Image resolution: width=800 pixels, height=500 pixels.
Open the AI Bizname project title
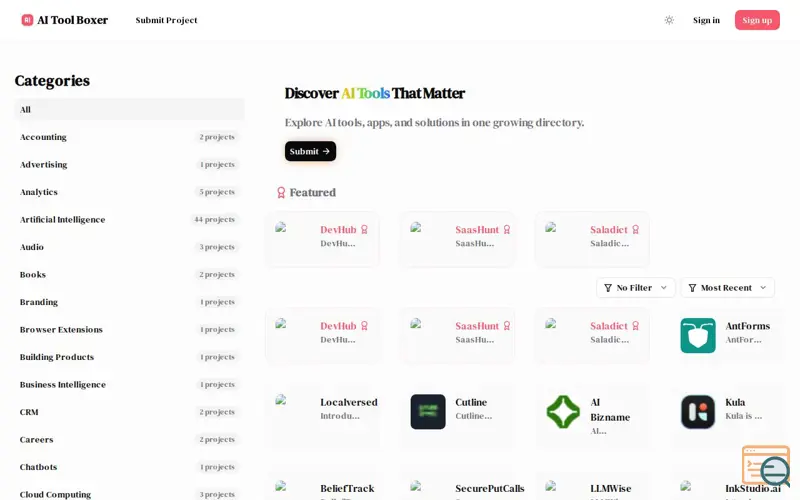coord(610,410)
